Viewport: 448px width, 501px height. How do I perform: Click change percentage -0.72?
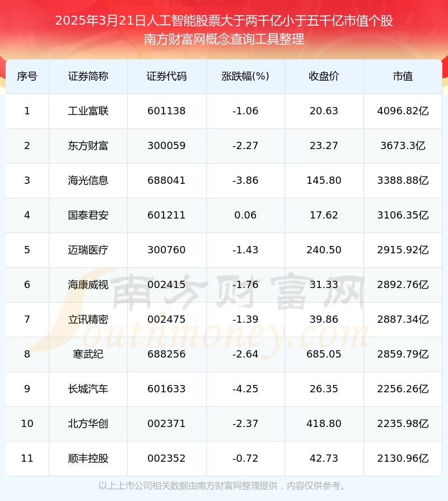pos(245,458)
